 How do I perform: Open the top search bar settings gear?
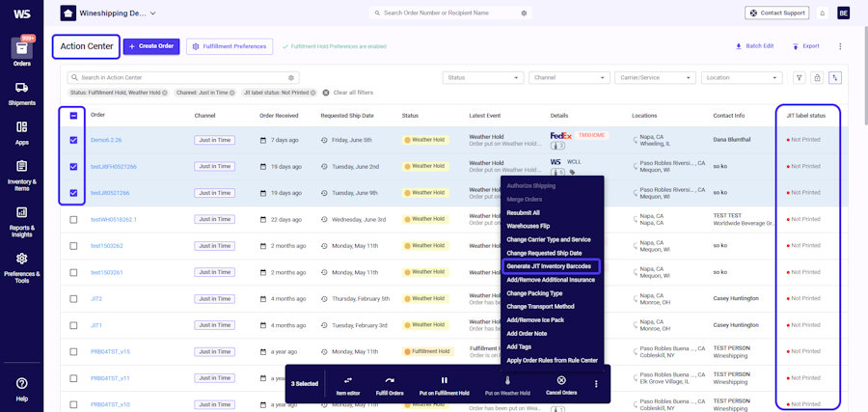click(524, 13)
